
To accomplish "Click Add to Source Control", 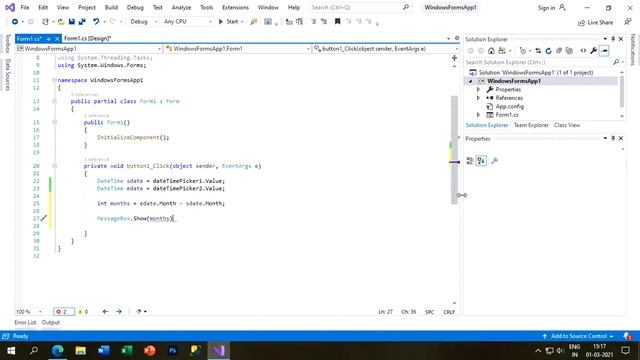I will click(578, 336).
